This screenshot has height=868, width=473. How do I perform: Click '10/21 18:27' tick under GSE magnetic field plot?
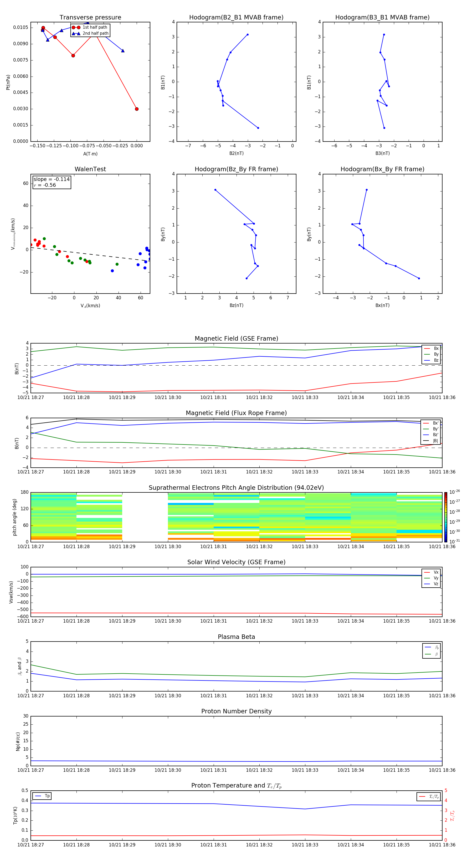pyautogui.click(x=31, y=398)
